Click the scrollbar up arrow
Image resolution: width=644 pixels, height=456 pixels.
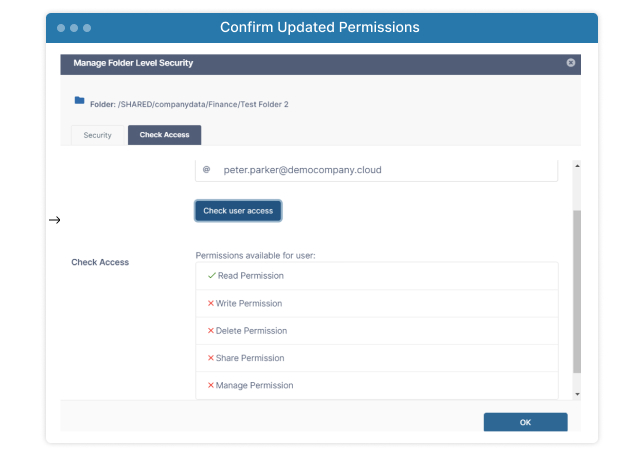click(577, 166)
